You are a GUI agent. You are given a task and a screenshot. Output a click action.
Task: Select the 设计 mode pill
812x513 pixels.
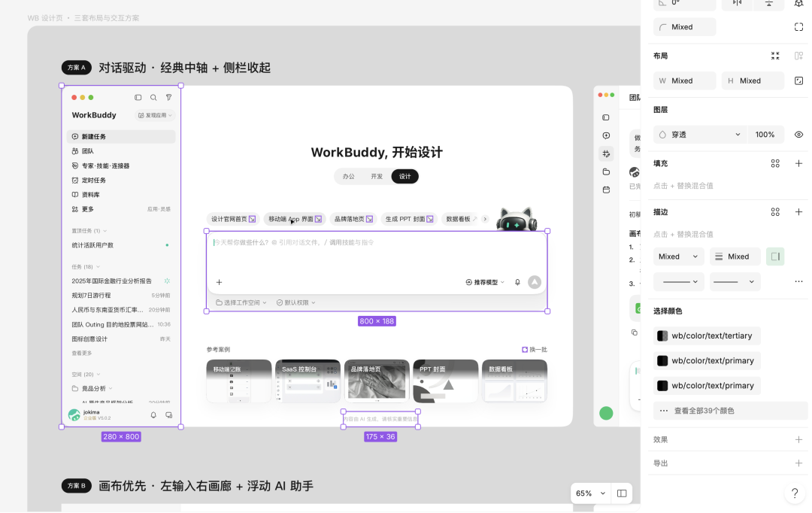pos(405,177)
